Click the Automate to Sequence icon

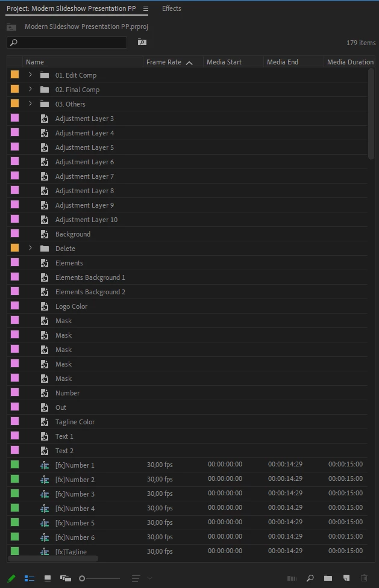(x=292, y=578)
